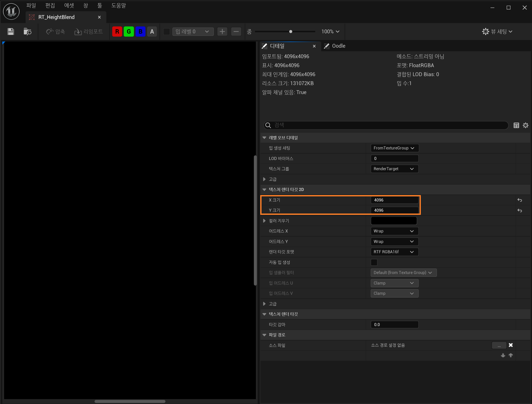Click the 타깃 감마 value field
This screenshot has height=404, width=532.
[394, 325]
